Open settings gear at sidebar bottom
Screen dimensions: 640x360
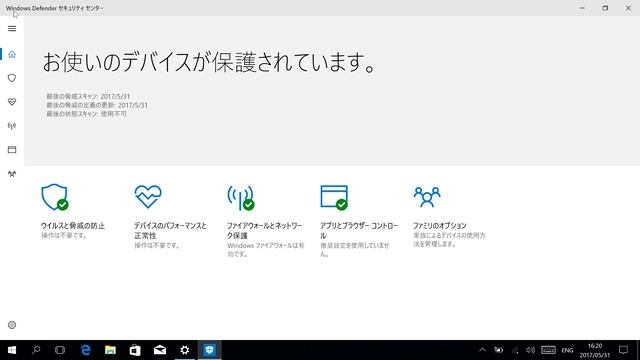[12, 325]
